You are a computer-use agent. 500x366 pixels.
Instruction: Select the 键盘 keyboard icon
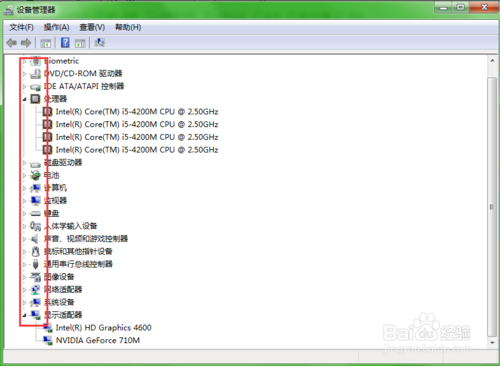coord(35,213)
